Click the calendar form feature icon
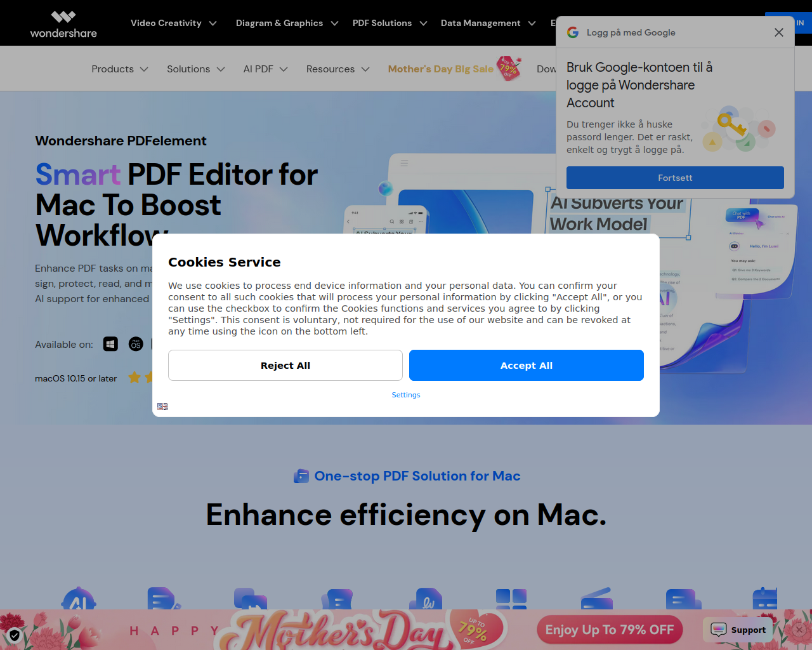 (x=765, y=599)
